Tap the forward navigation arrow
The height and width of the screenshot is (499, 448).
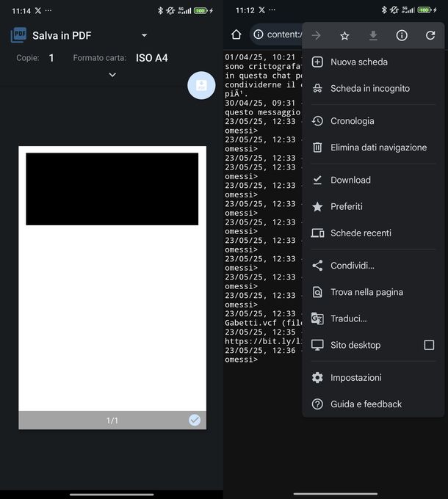click(317, 35)
